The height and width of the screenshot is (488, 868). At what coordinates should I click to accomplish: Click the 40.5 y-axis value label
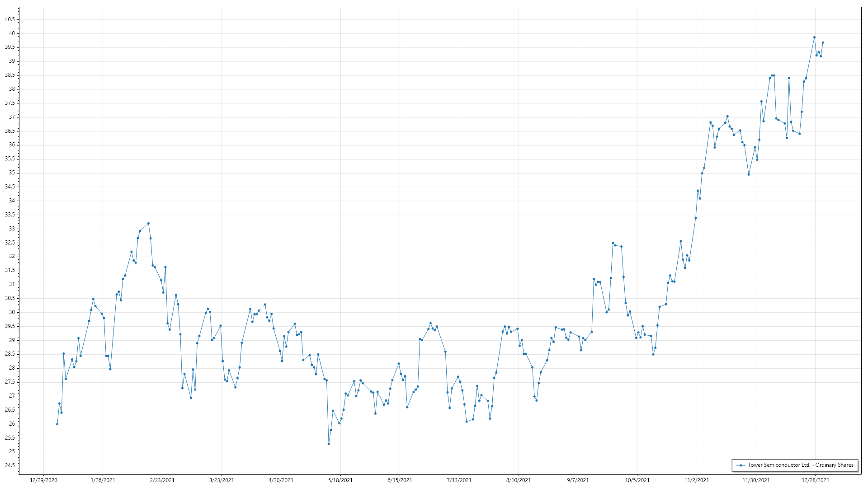[x=10, y=19]
